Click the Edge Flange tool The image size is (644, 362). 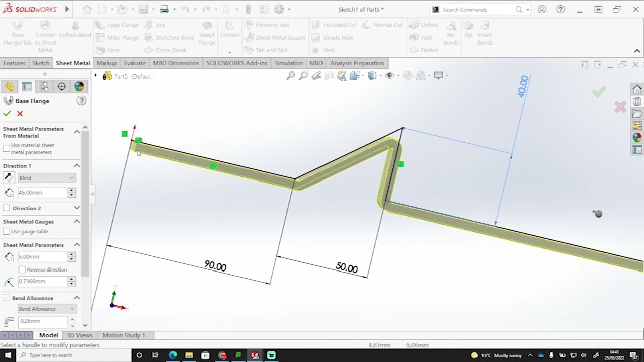point(116,25)
